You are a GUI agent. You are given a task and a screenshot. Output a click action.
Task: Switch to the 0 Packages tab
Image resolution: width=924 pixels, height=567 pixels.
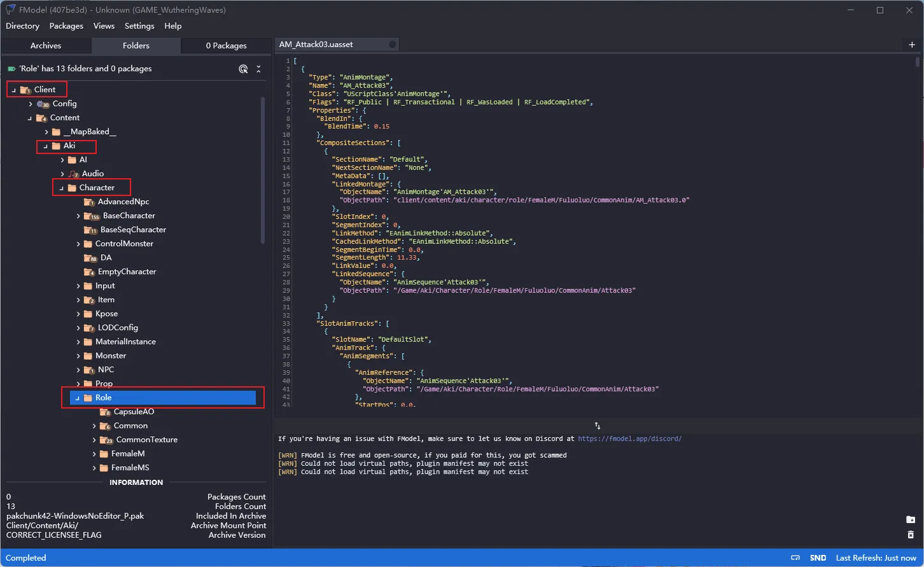point(226,46)
